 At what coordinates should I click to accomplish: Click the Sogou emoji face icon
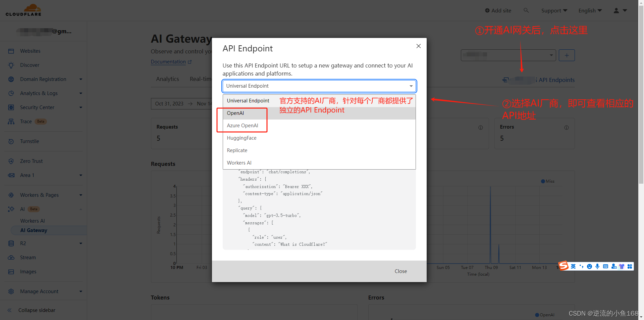pyautogui.click(x=589, y=266)
